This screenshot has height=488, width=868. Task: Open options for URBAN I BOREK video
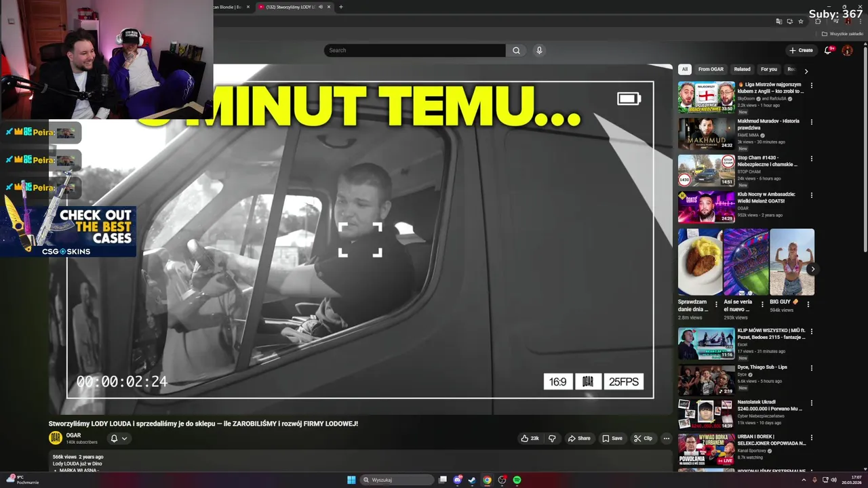811,437
